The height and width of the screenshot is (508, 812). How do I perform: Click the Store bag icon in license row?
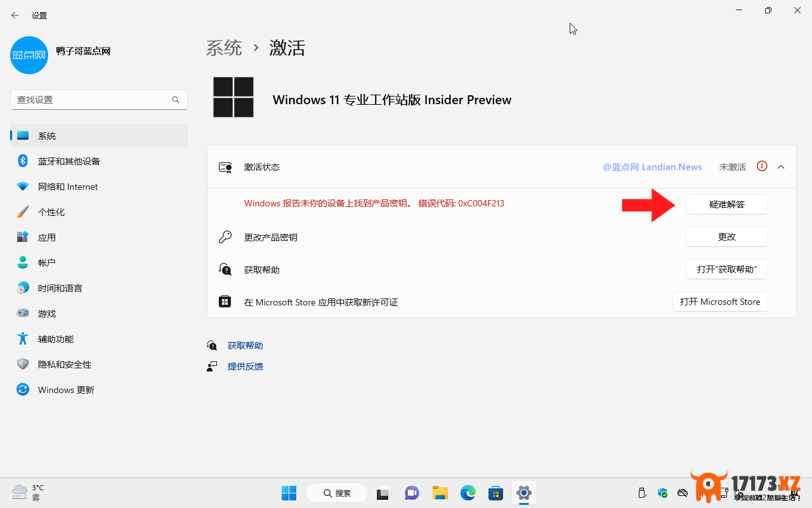point(225,302)
